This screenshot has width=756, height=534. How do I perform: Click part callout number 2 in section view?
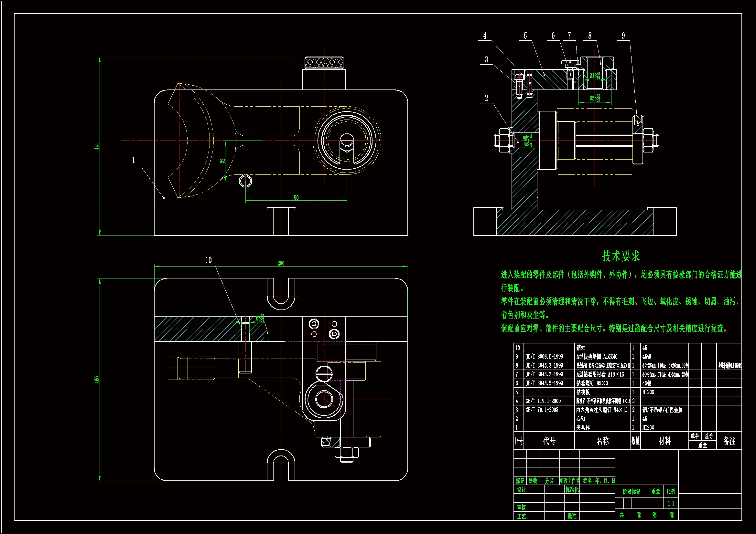[x=486, y=98]
